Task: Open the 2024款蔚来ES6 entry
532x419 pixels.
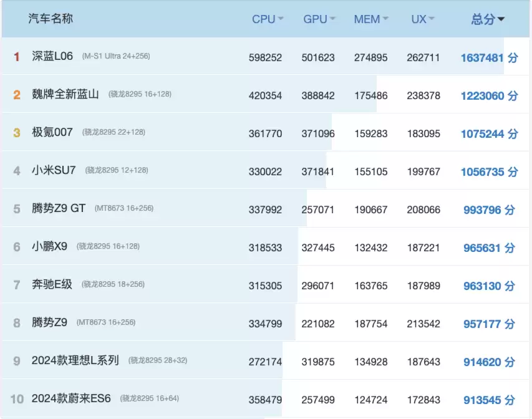Action: [70, 398]
